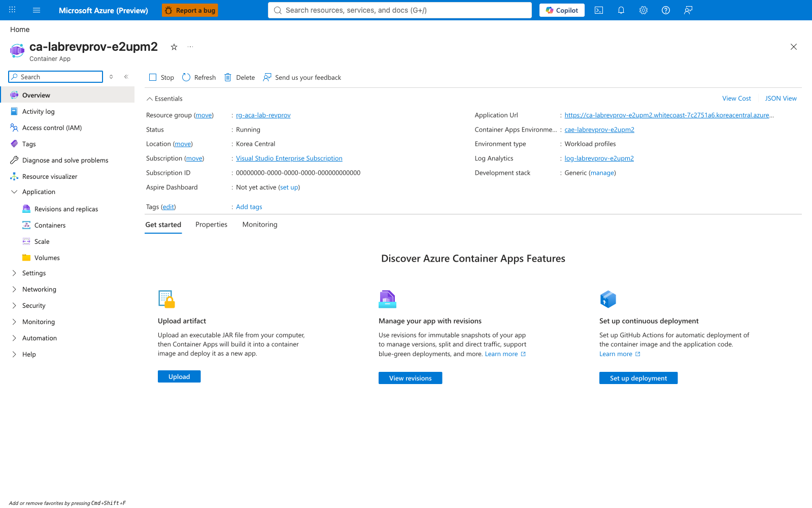Viewport: 812px width, 508px height.
Task: Collapse the sidebar menu with double chevron
Action: coord(126,77)
